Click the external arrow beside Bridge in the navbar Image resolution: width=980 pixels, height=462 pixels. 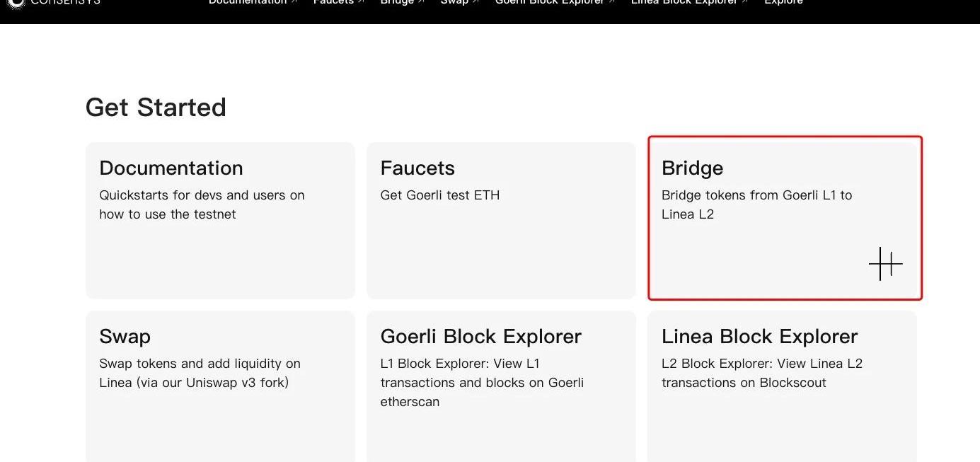click(421, 2)
